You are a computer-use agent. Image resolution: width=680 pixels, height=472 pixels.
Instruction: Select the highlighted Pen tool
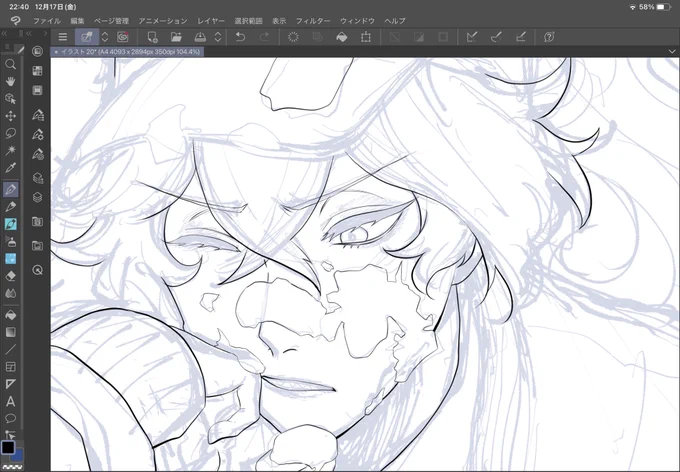(10, 189)
